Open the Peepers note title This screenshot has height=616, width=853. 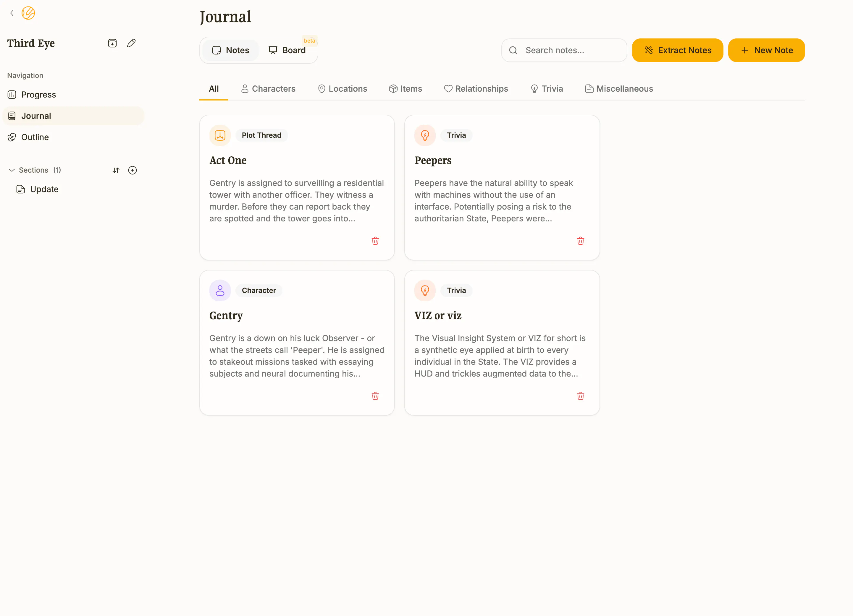coord(433,161)
